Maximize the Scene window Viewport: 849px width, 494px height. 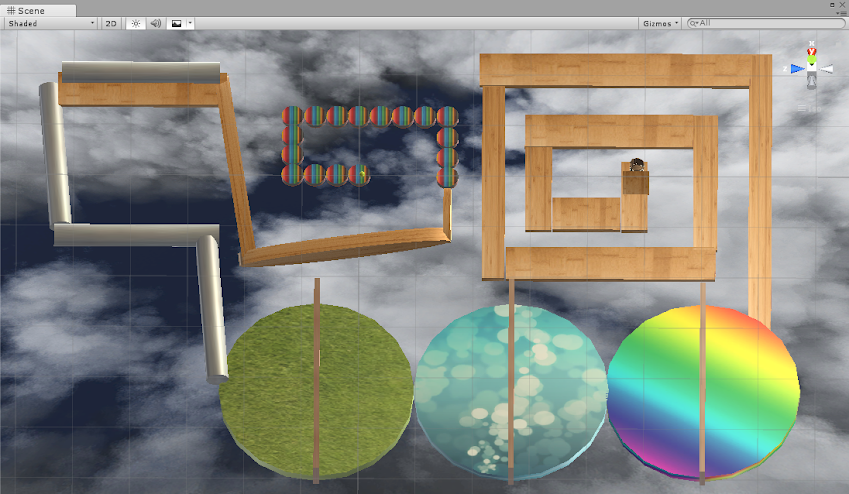832,4
